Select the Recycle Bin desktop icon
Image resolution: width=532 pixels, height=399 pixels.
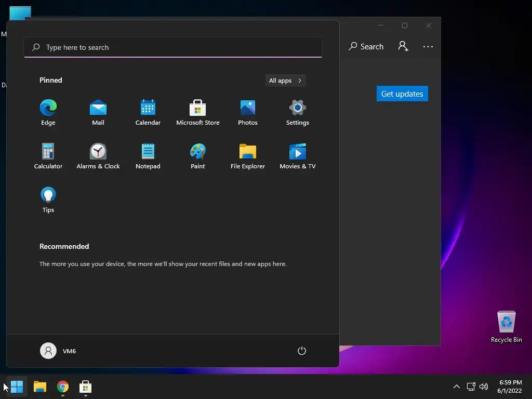(x=506, y=327)
